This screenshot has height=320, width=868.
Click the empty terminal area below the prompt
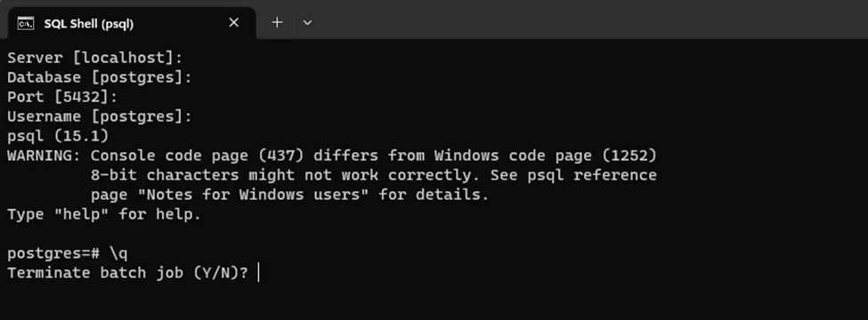tap(434, 301)
